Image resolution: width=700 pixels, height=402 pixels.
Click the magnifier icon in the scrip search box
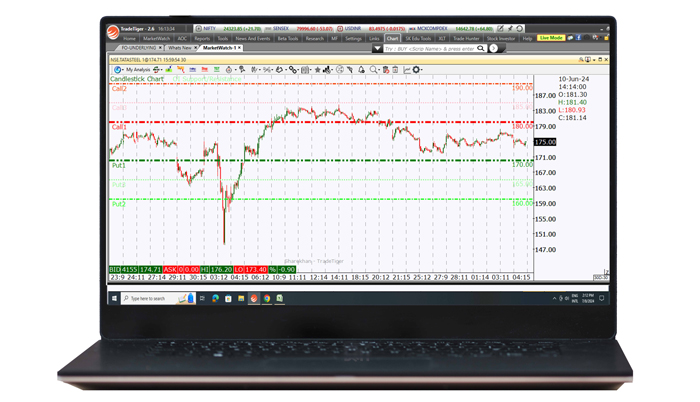(481, 48)
